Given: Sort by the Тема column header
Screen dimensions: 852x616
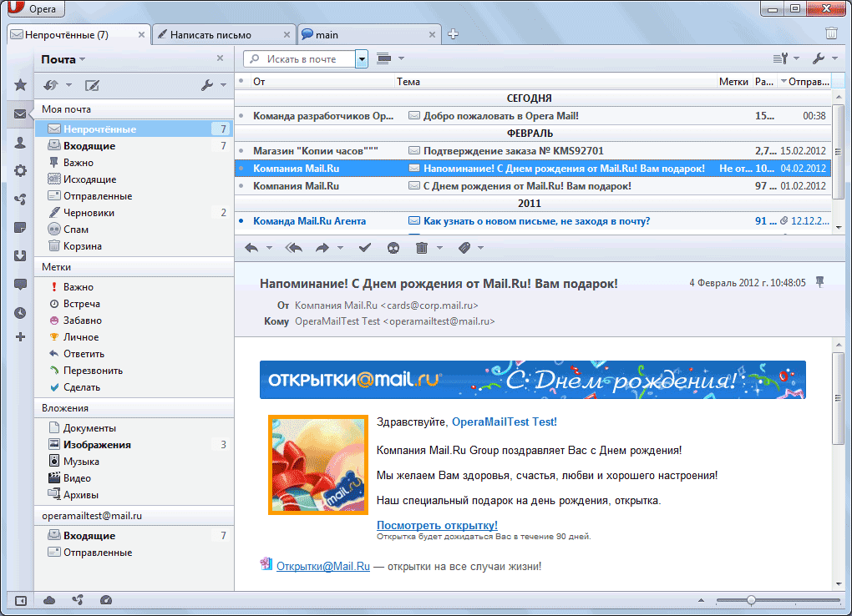Looking at the screenshot, I should [x=555, y=82].
